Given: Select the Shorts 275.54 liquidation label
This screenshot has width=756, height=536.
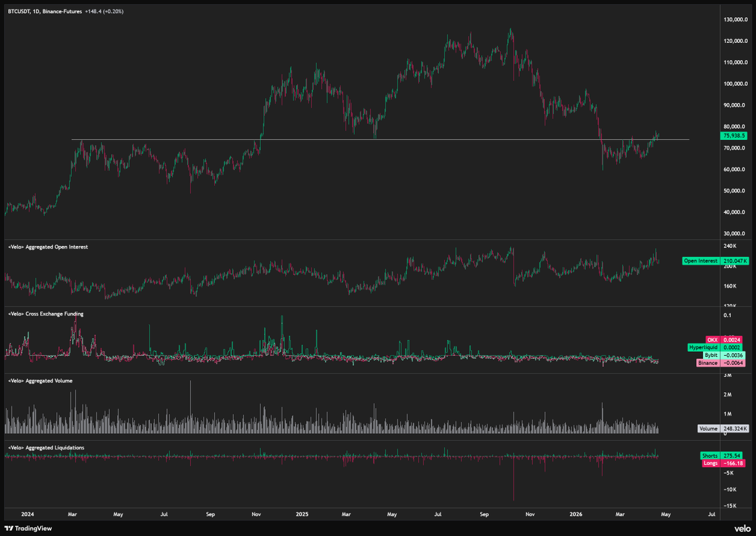Looking at the screenshot, I should point(721,455).
